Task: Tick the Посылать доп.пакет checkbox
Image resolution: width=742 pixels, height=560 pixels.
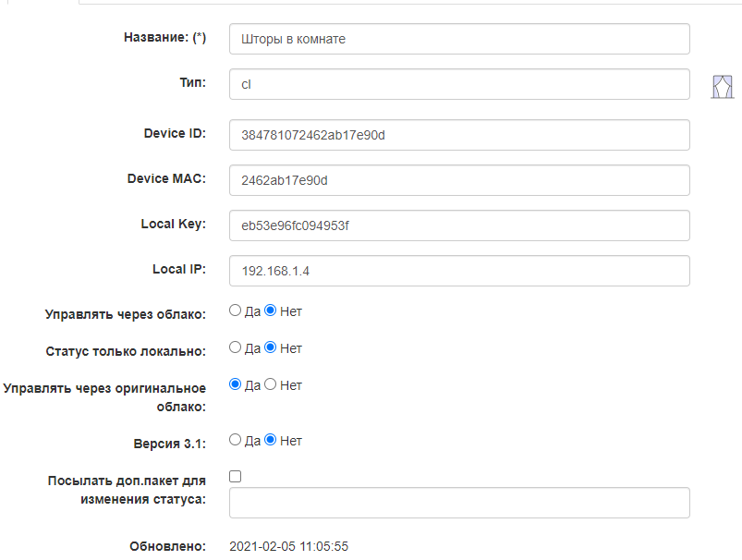Action: click(x=235, y=477)
